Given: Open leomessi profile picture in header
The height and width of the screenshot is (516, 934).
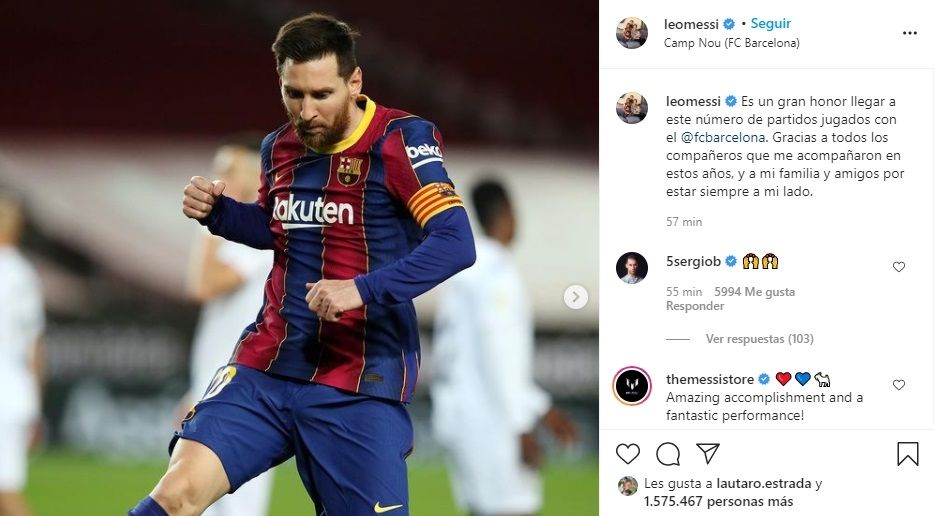Looking at the screenshot, I should pyautogui.click(x=632, y=33).
